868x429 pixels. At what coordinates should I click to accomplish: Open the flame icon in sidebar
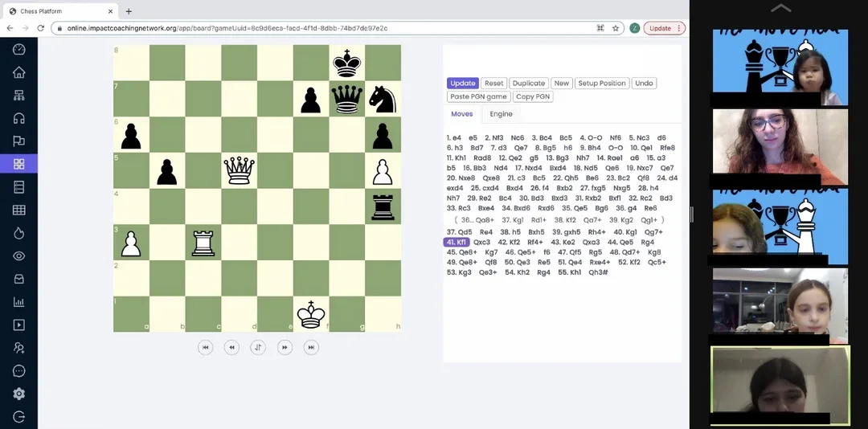18,233
